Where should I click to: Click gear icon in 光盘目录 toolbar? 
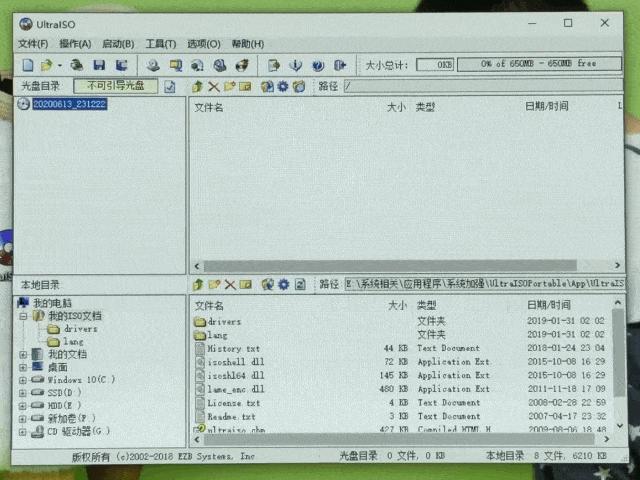[x=283, y=87]
